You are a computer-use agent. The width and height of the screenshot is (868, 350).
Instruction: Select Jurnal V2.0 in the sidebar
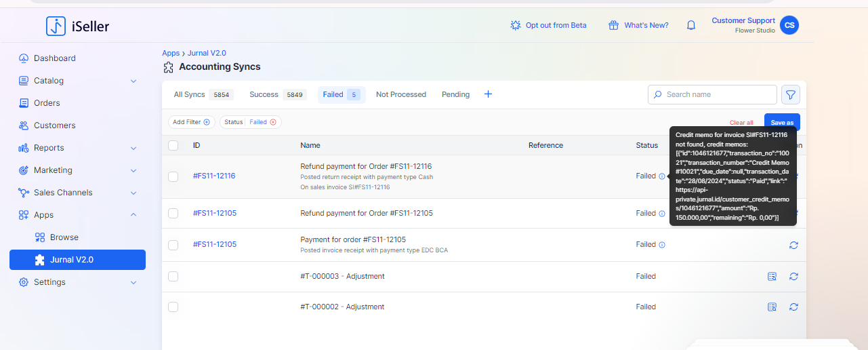click(77, 260)
